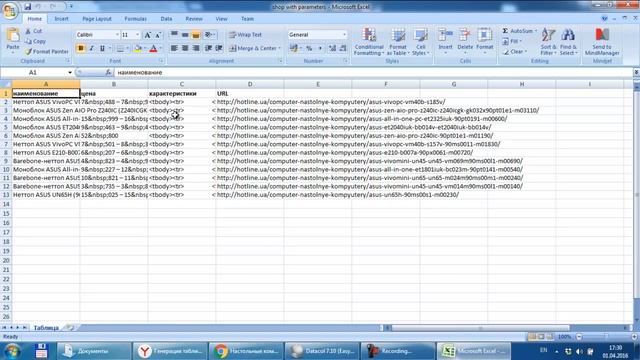This screenshot has height=360, width=640.
Task: Align text right
Action: (x=196, y=49)
